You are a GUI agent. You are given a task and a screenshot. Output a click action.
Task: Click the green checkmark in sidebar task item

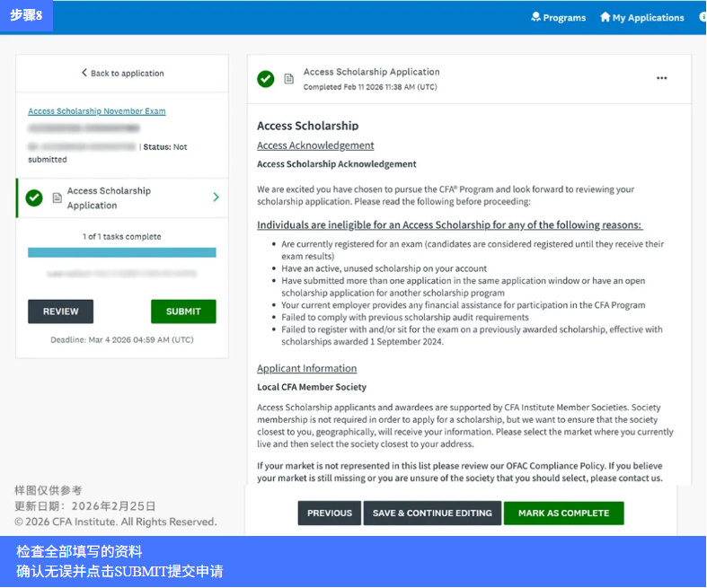click(x=34, y=197)
